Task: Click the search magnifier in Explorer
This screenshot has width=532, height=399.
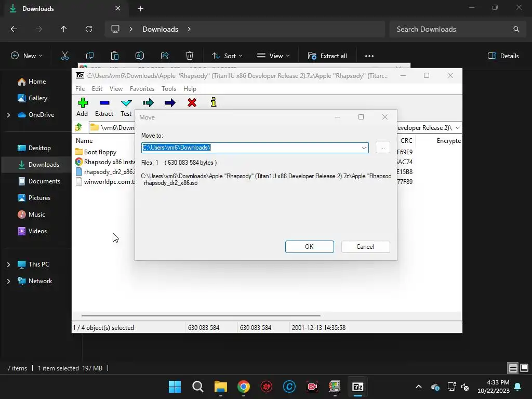Action: coord(516,29)
